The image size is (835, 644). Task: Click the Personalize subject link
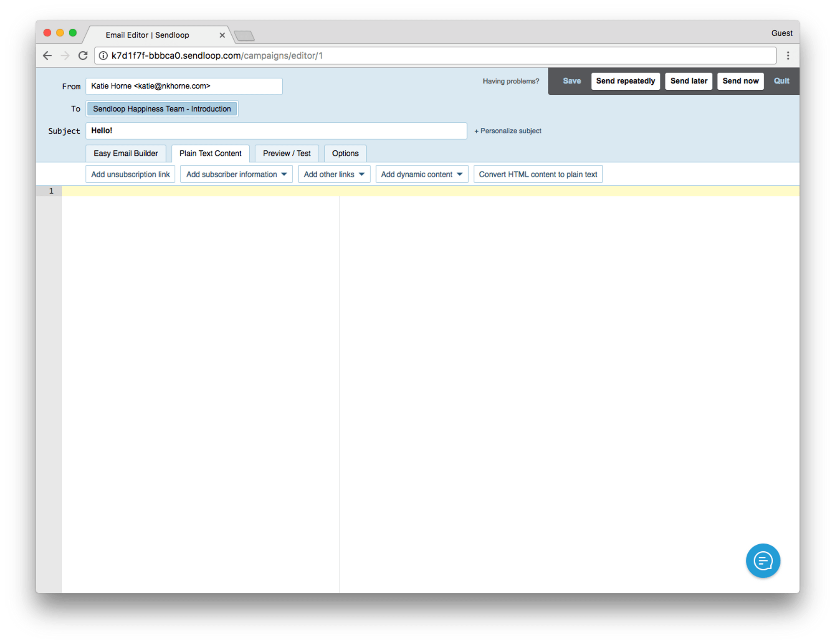pos(508,131)
